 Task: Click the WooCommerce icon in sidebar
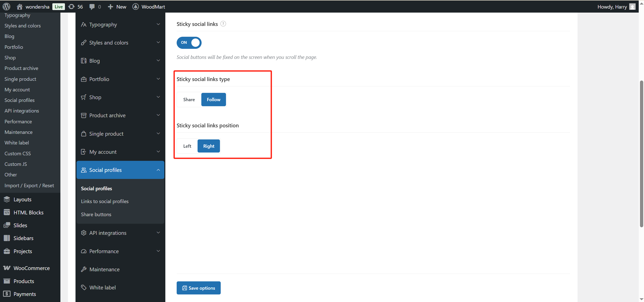(x=7, y=268)
